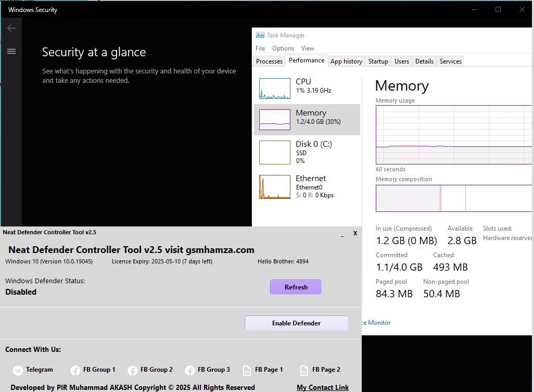
Task: Maximize the Windows Security window
Action: click(x=498, y=9)
